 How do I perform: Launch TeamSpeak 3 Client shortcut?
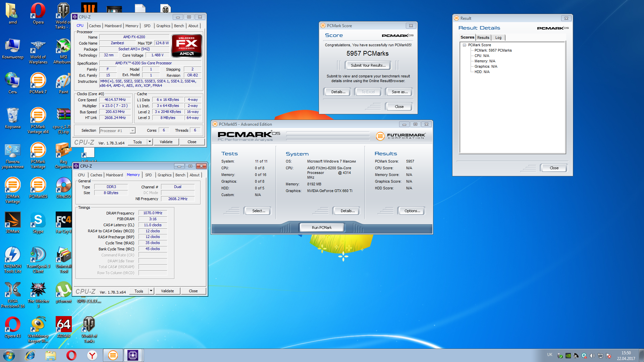tap(38, 260)
